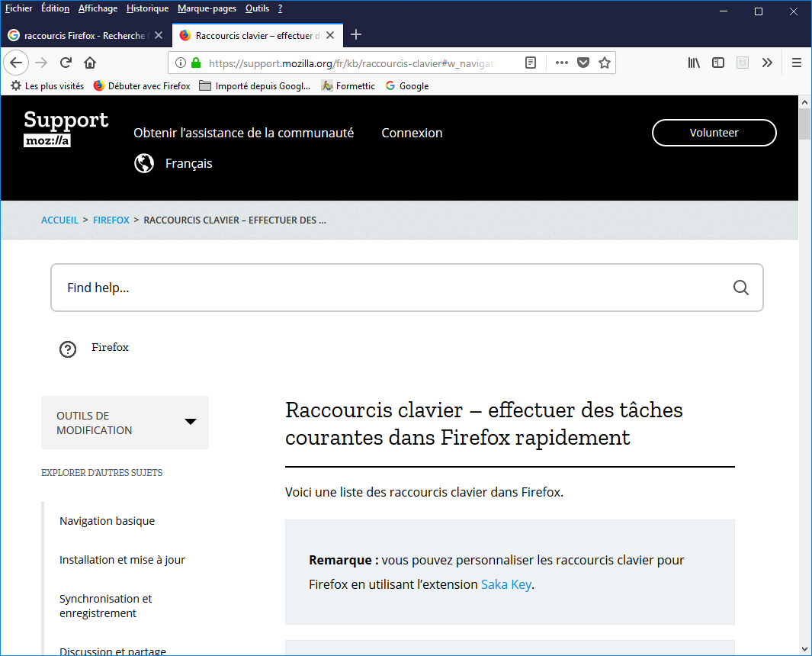
Task: Click the scrollbar up arrow
Action: click(x=804, y=102)
